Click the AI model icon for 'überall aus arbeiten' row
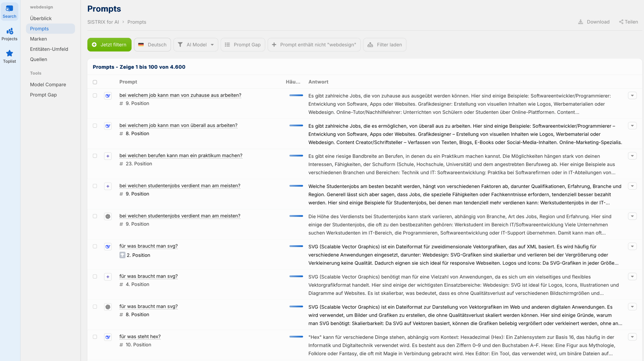Viewport: 644px width, 361px height. (x=108, y=126)
